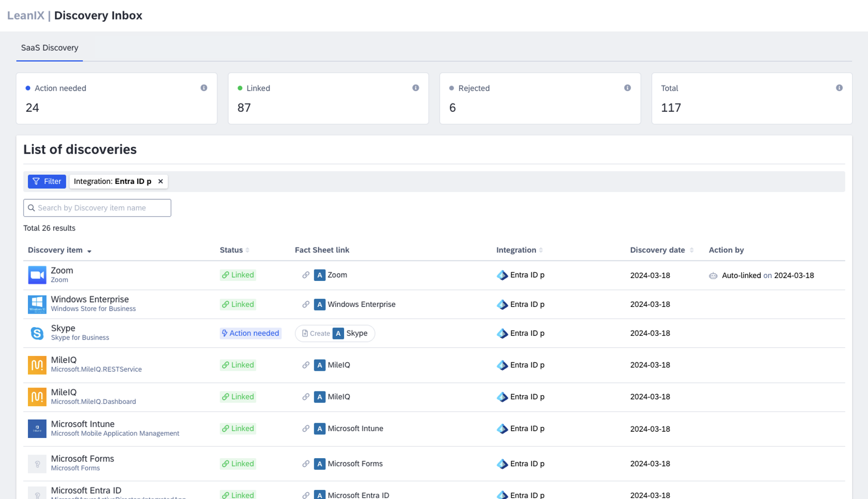Click Linked status badge for Microsoft Intune
The image size is (868, 499).
[x=238, y=428]
